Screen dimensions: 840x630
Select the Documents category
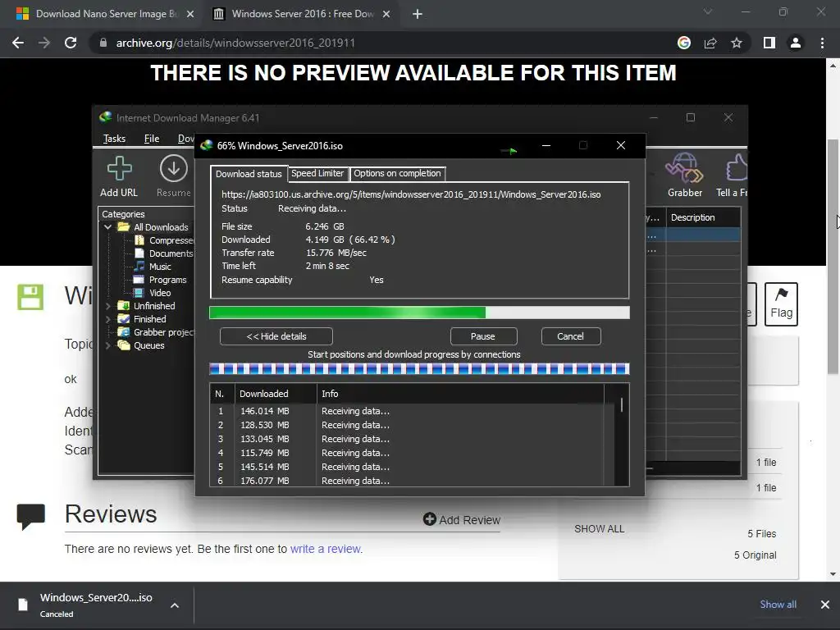coord(171,253)
